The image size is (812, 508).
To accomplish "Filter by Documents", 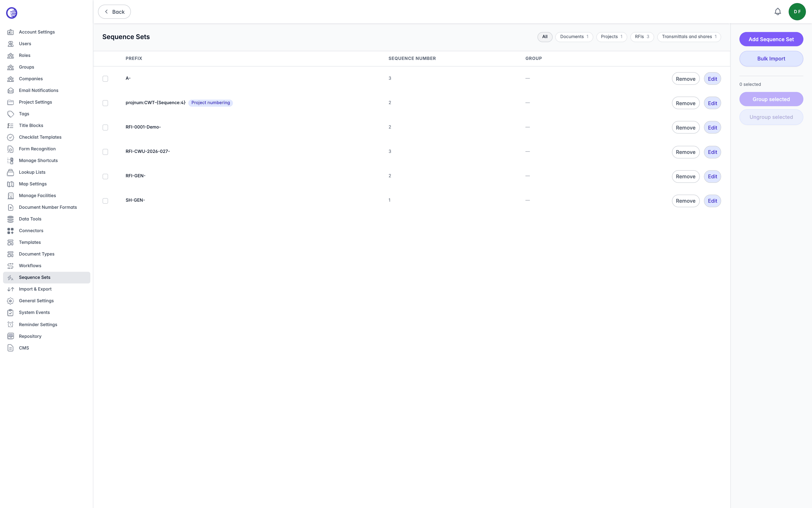I will tap(574, 37).
